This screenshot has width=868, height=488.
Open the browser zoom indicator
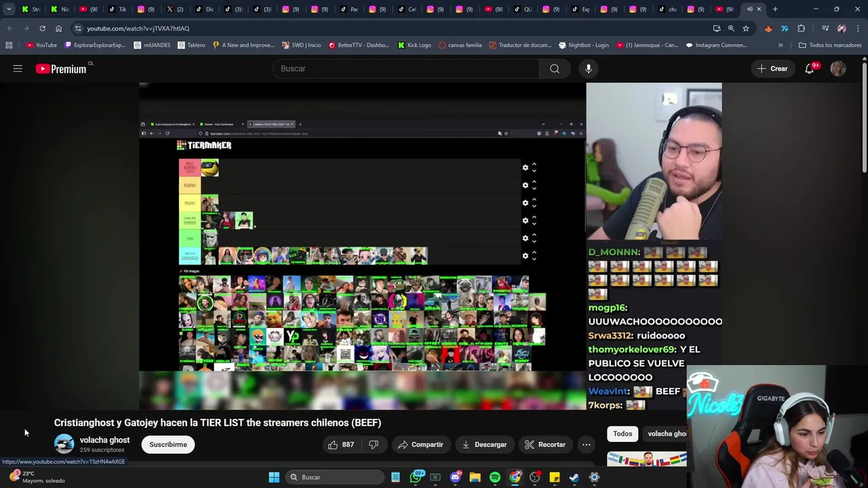[x=731, y=28]
